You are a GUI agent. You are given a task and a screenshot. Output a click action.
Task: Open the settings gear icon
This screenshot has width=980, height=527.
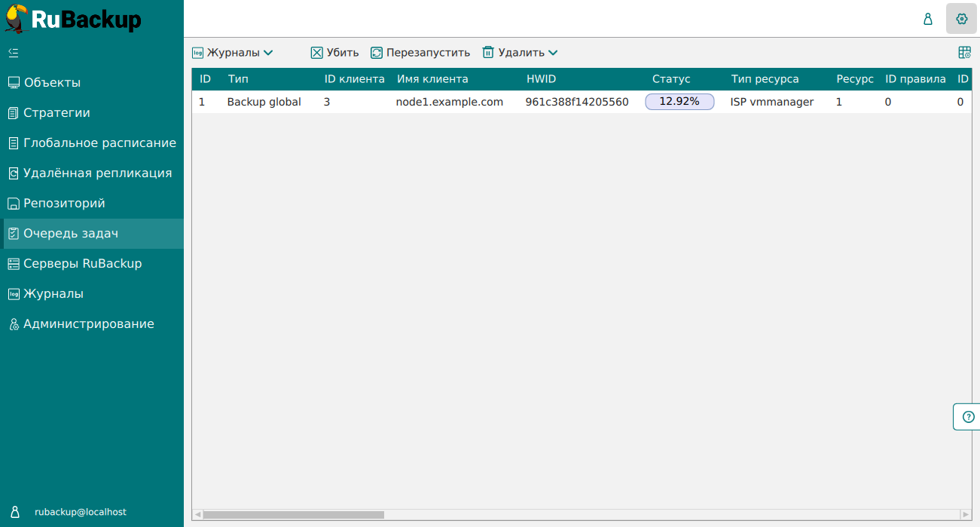click(x=961, y=19)
